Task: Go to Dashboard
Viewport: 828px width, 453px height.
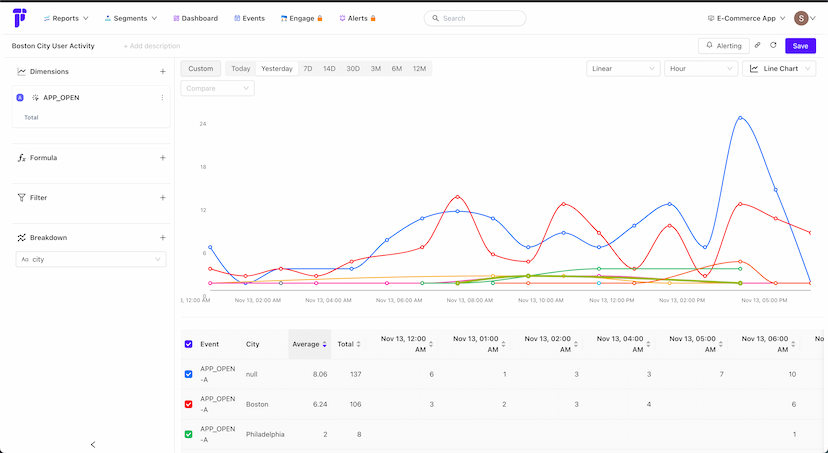Action: [195, 18]
